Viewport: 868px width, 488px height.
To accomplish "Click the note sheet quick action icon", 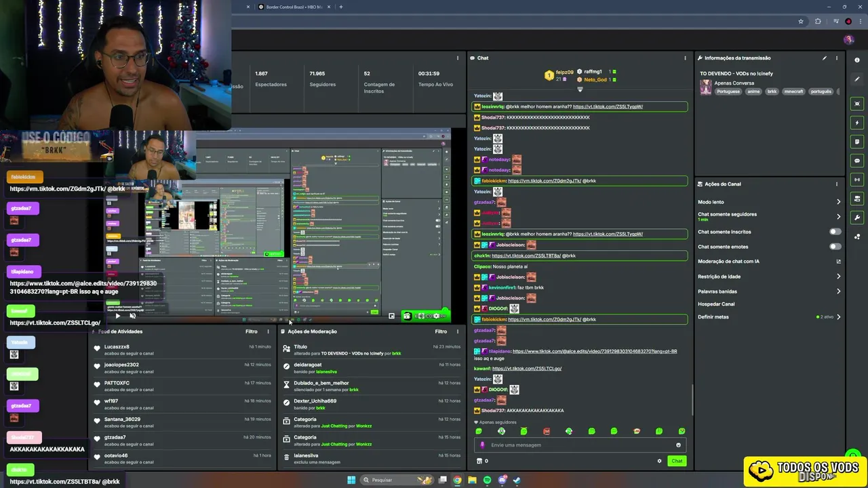I will point(857,142).
